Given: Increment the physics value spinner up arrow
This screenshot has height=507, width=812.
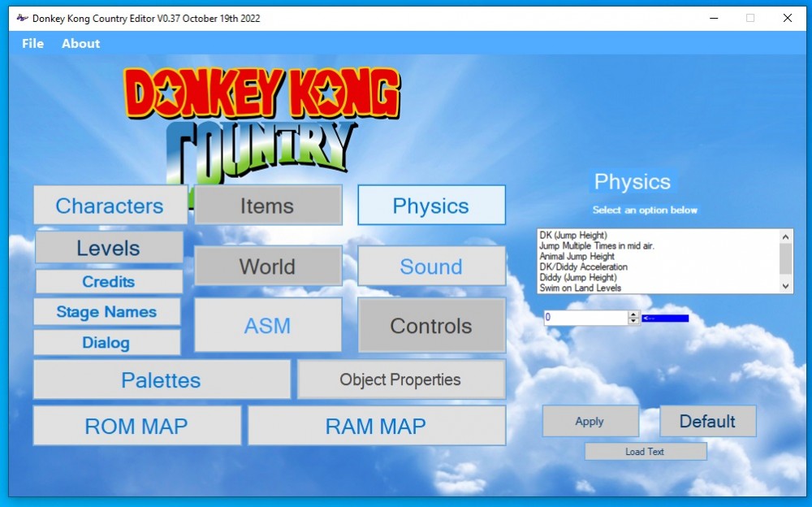Looking at the screenshot, I should point(634,314).
